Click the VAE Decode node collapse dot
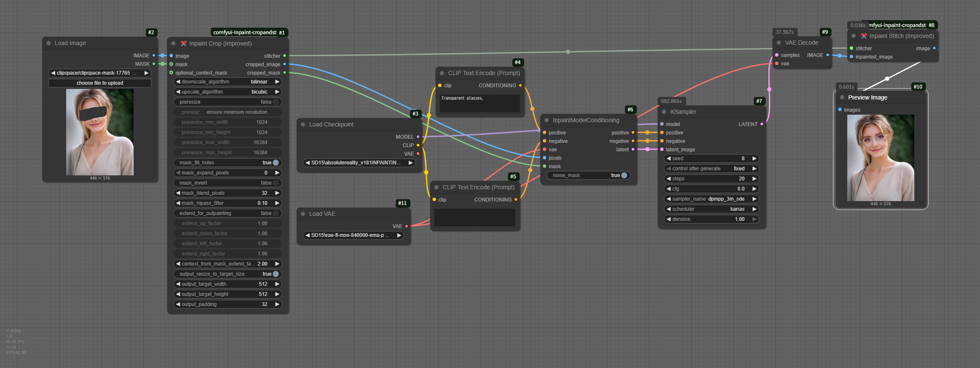980x368 pixels. tap(779, 43)
